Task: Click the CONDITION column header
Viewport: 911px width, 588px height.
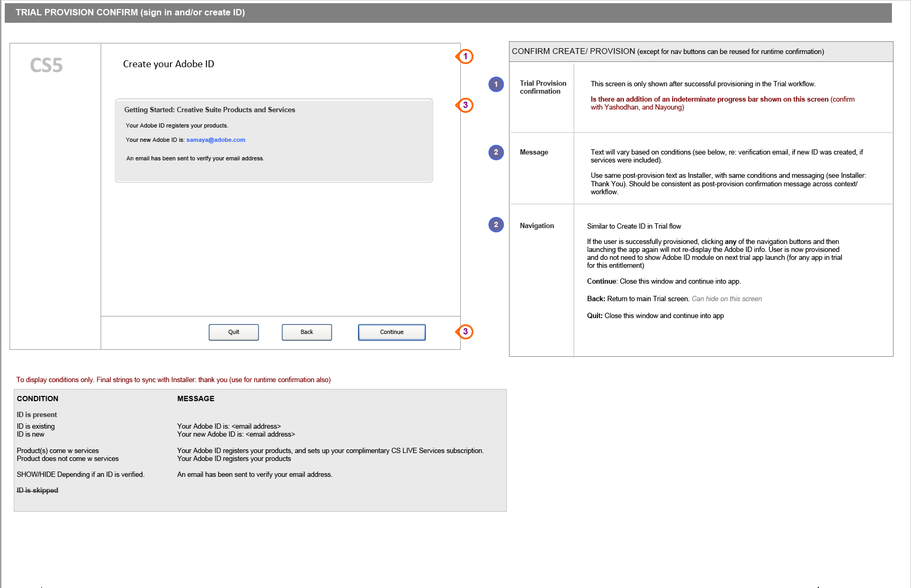Action: click(x=38, y=399)
